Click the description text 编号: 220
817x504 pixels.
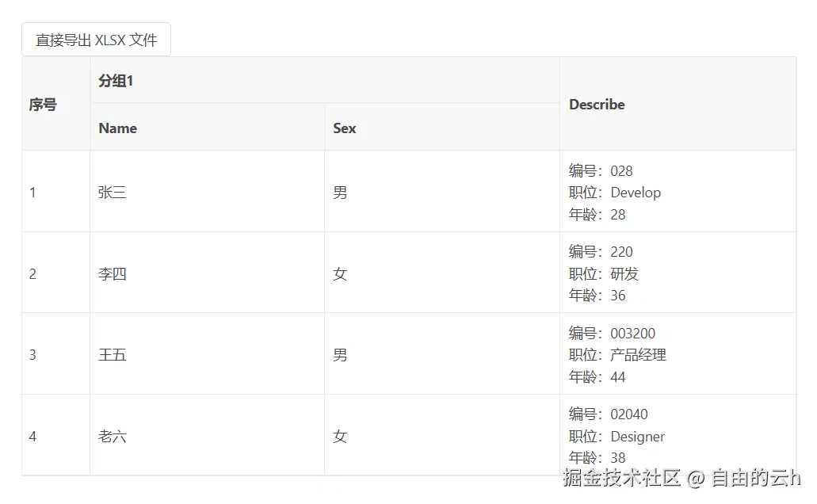coord(600,252)
